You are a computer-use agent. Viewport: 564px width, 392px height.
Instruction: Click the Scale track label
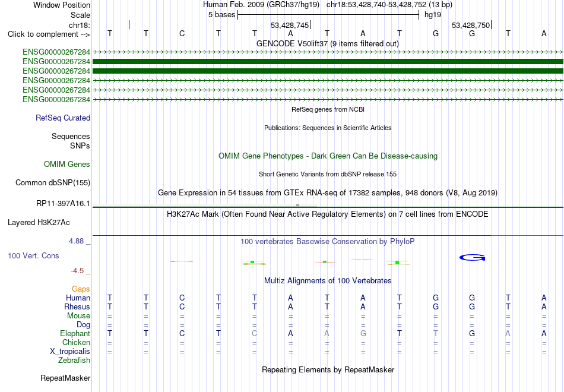(x=80, y=15)
